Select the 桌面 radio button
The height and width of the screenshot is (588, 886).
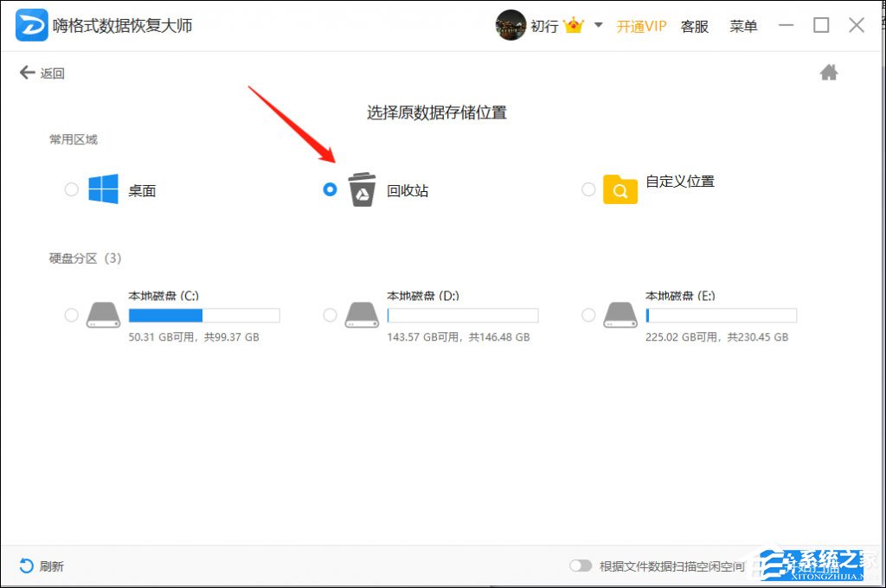(71, 189)
